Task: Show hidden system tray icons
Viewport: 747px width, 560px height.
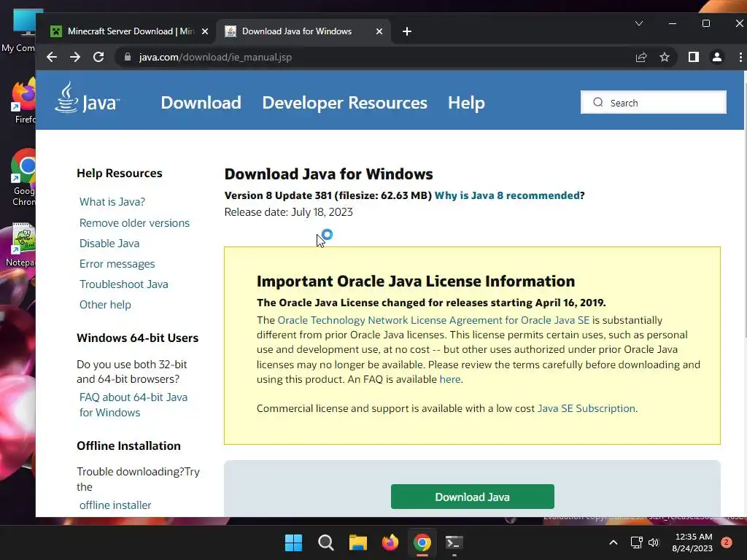Action: coord(614,542)
